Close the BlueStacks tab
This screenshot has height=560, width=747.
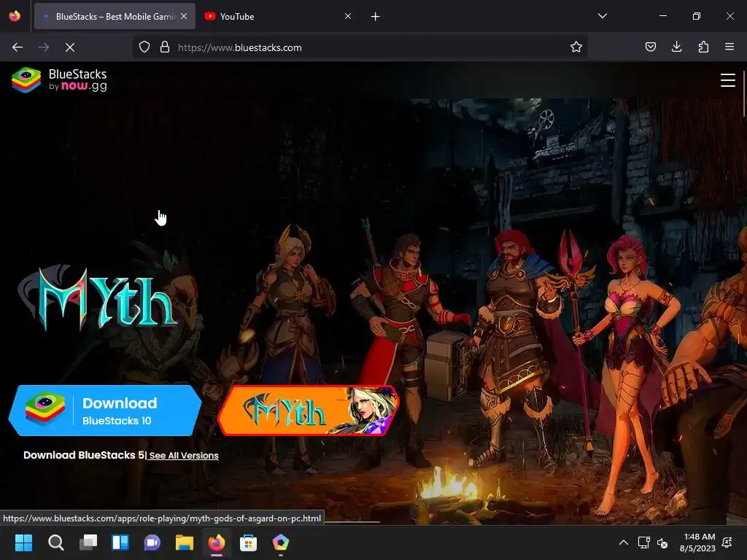tap(184, 17)
